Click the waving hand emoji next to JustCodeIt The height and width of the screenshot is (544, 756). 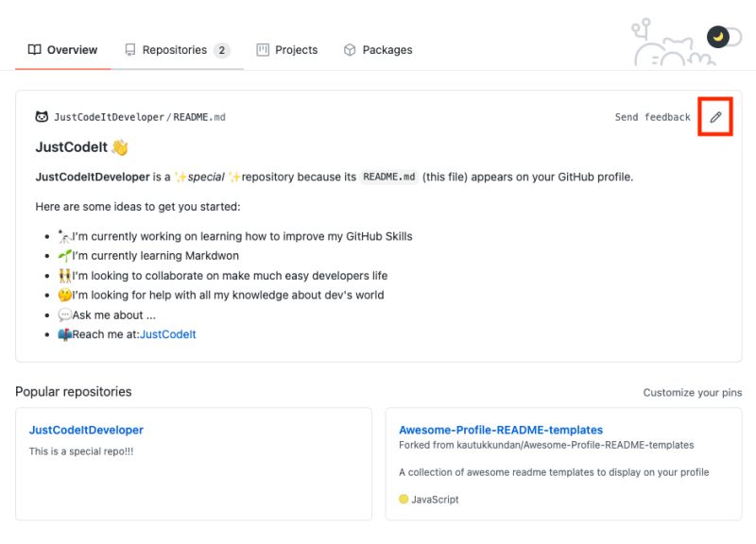tap(122, 149)
